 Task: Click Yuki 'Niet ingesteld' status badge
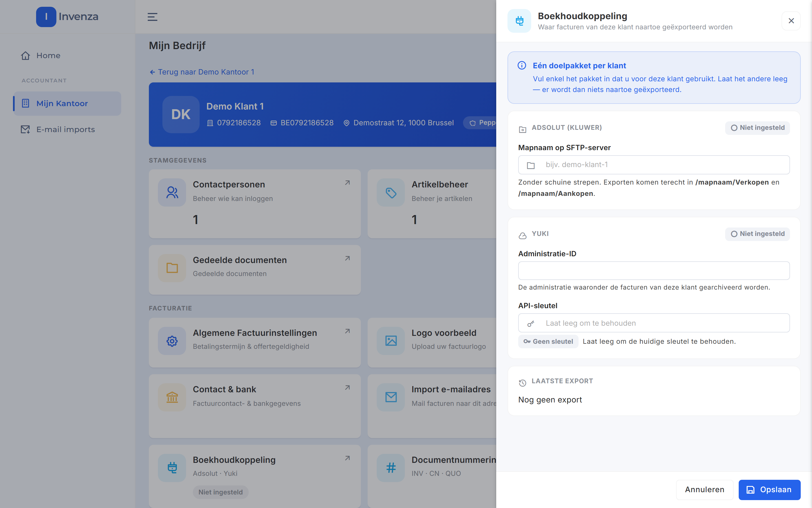pyautogui.click(x=757, y=234)
